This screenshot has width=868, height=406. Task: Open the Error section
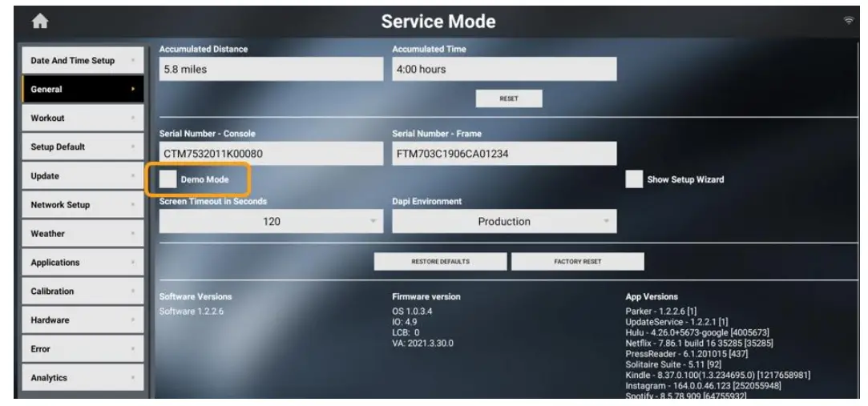click(x=83, y=349)
